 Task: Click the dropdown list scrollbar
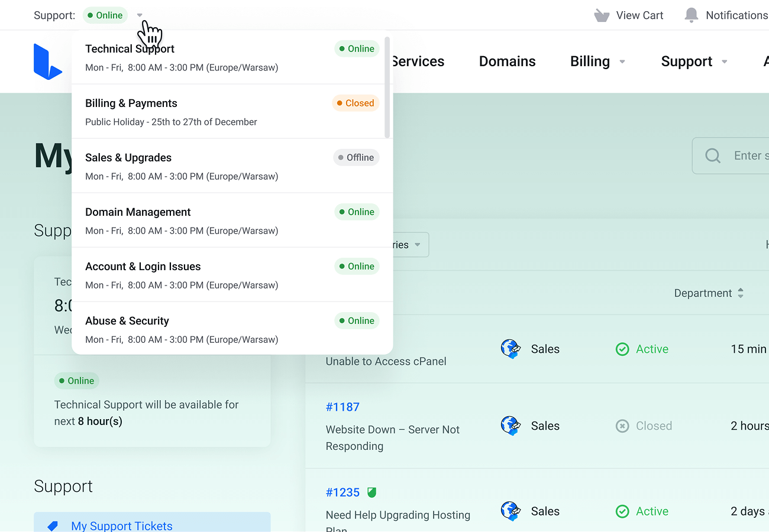[x=387, y=87]
